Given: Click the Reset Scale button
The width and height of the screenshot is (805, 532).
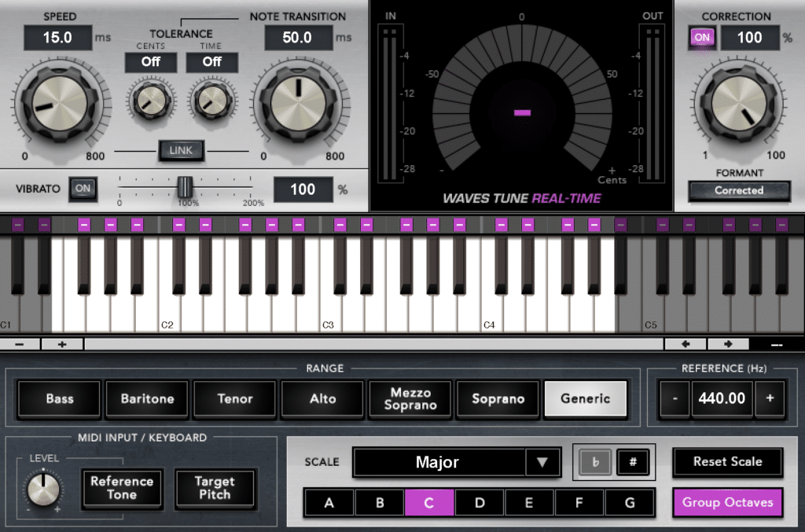Looking at the screenshot, I should point(727,462).
